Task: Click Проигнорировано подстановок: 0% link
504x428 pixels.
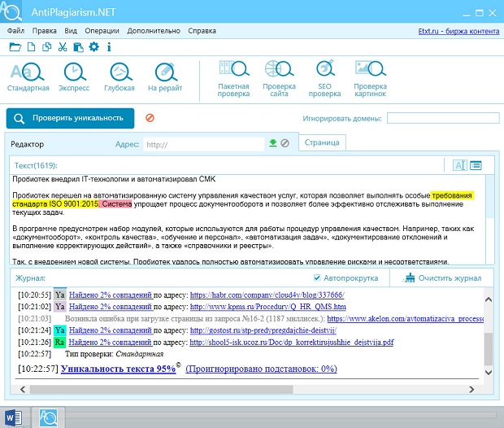Action: point(261,369)
